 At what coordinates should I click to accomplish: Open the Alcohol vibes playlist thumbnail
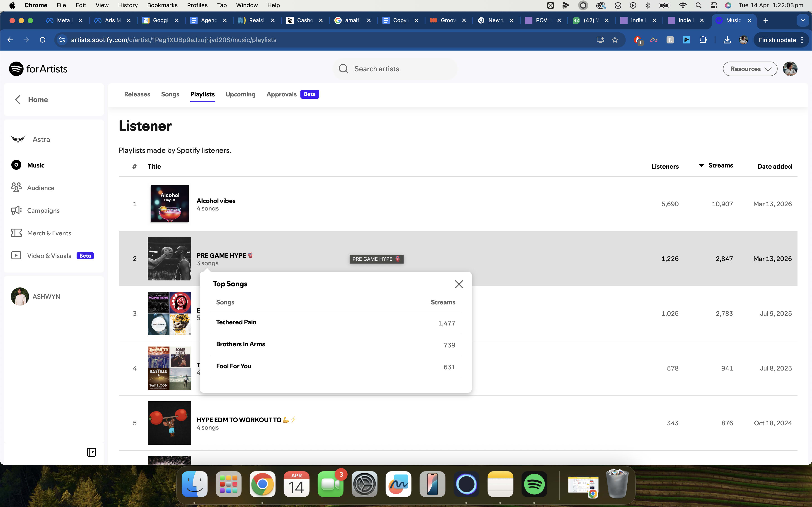pos(169,203)
